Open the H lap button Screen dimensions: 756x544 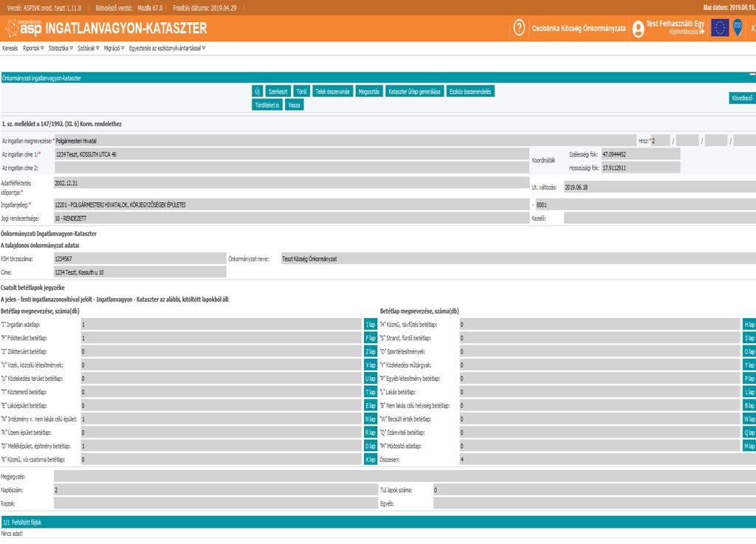(749, 325)
